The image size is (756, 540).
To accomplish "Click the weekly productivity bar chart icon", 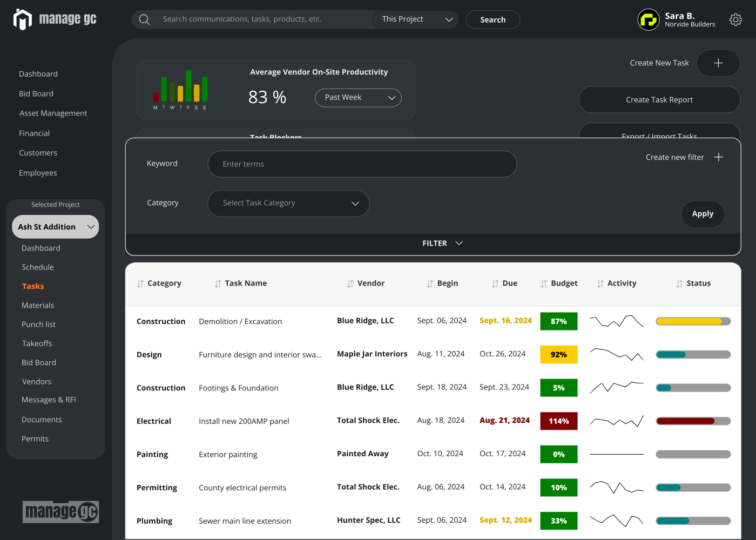I will pyautogui.click(x=181, y=89).
